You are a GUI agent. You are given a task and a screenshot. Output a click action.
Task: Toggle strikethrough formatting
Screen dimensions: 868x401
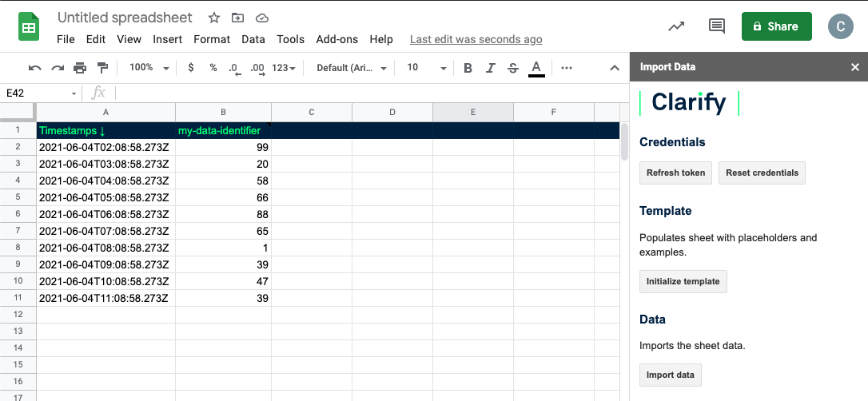coord(513,68)
